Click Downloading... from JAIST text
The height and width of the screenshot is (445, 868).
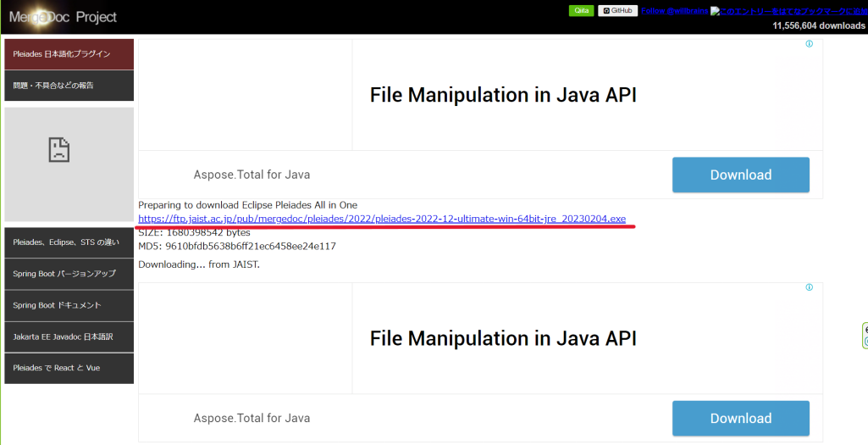[x=199, y=264]
